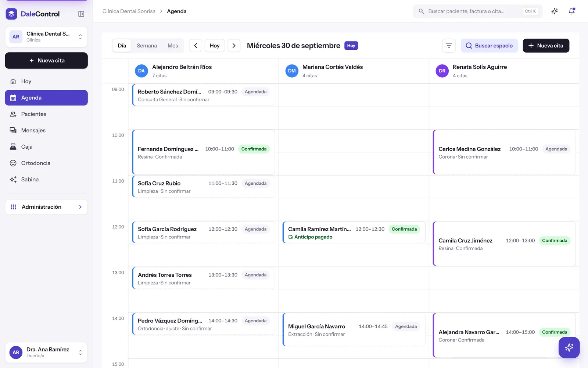Click Nueva cita in the header
The height and width of the screenshot is (368, 588).
546,46
